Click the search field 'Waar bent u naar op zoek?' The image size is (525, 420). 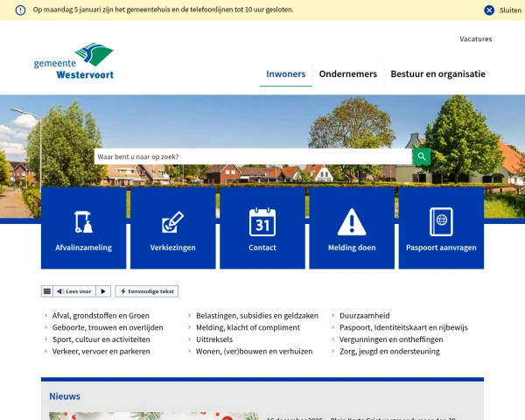pyautogui.click(x=253, y=157)
